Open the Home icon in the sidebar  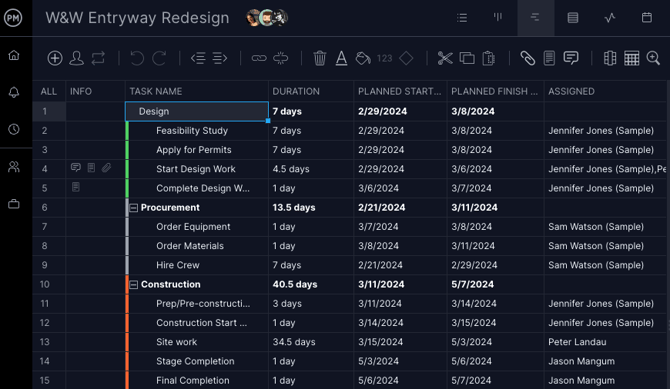coord(14,55)
